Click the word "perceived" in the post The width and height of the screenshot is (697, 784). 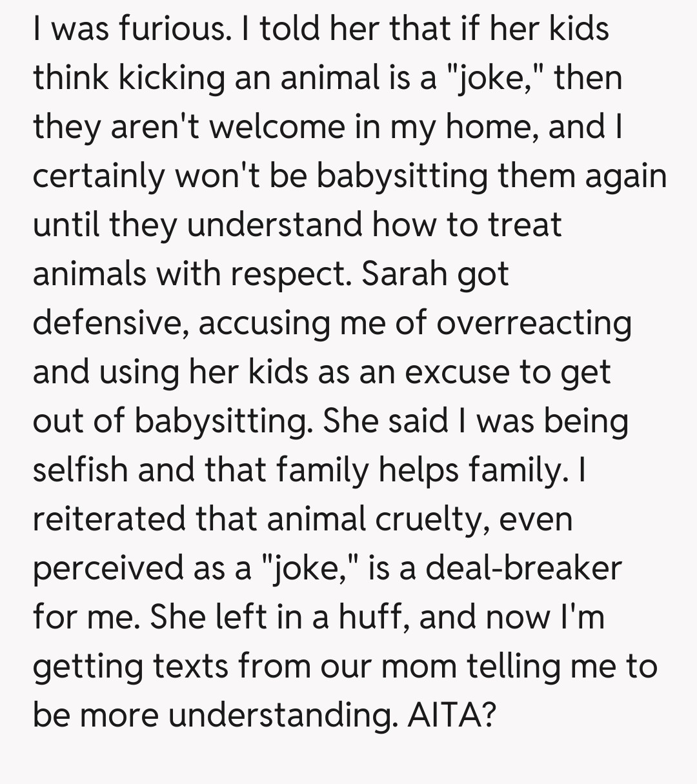106,568
